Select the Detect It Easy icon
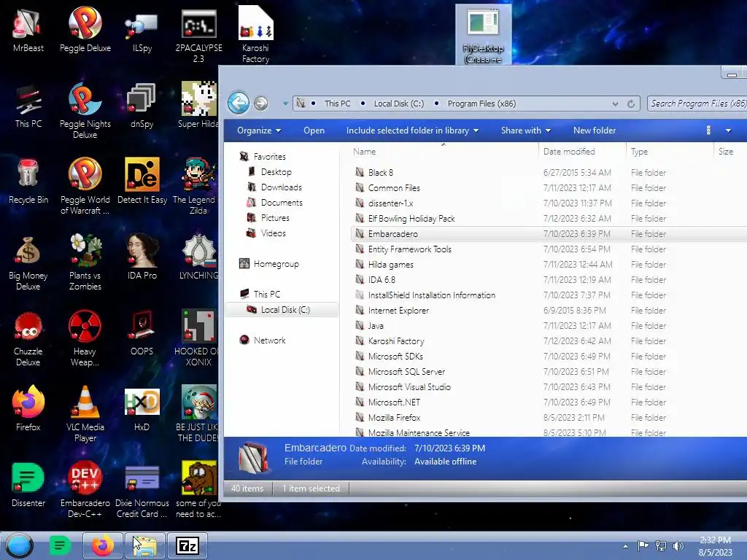The image size is (747, 560). [142, 182]
